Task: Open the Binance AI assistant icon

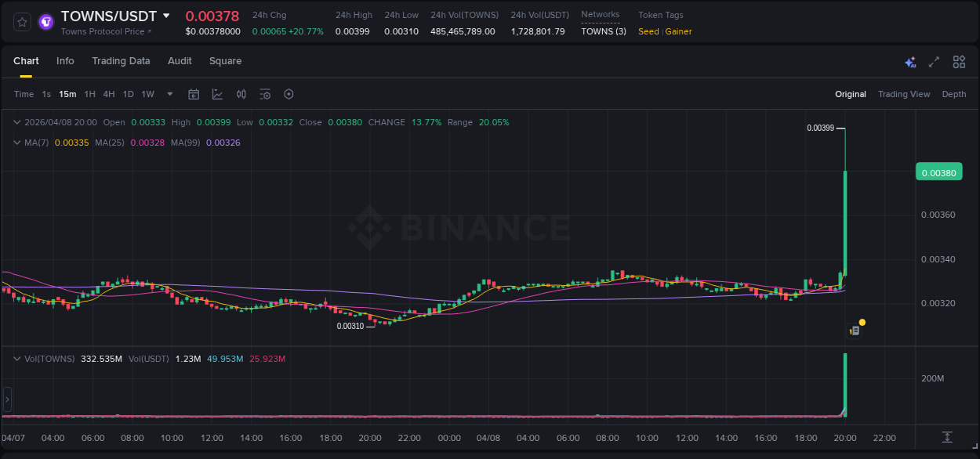Action: click(x=910, y=62)
